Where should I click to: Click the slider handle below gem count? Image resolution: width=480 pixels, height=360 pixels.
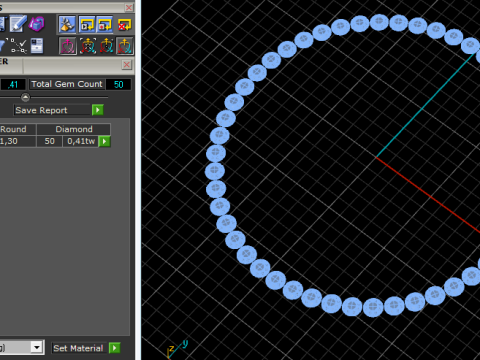coord(25,97)
